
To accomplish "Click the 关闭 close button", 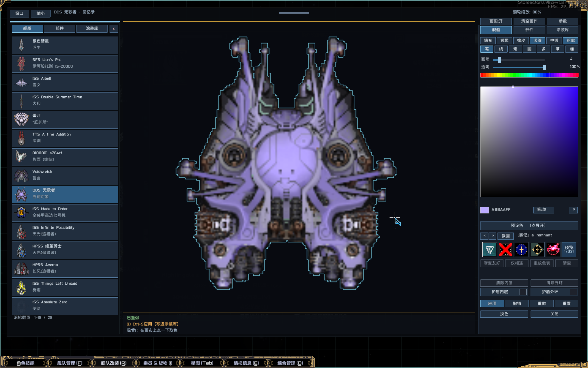I will (554, 314).
